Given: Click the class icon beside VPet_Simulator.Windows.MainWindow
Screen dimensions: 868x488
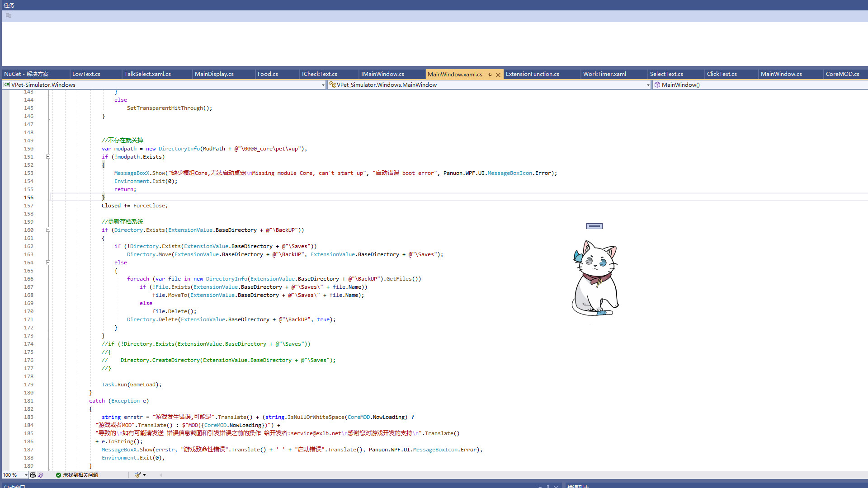Looking at the screenshot, I should (x=332, y=84).
